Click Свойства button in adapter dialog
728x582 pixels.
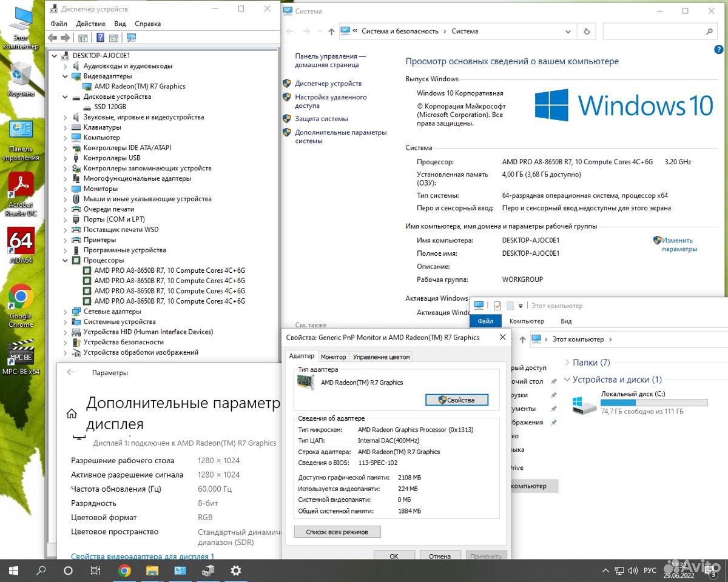tap(457, 400)
